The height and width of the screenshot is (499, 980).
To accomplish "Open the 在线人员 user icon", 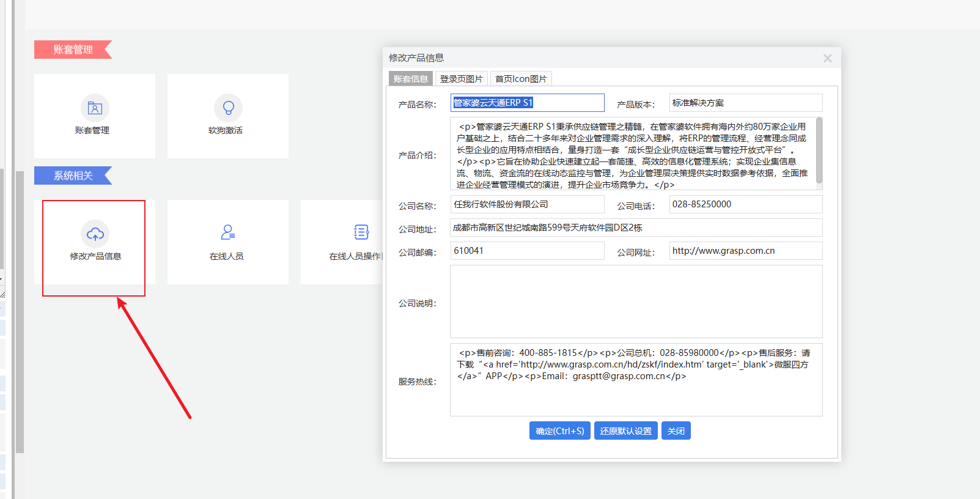I will click(x=228, y=232).
